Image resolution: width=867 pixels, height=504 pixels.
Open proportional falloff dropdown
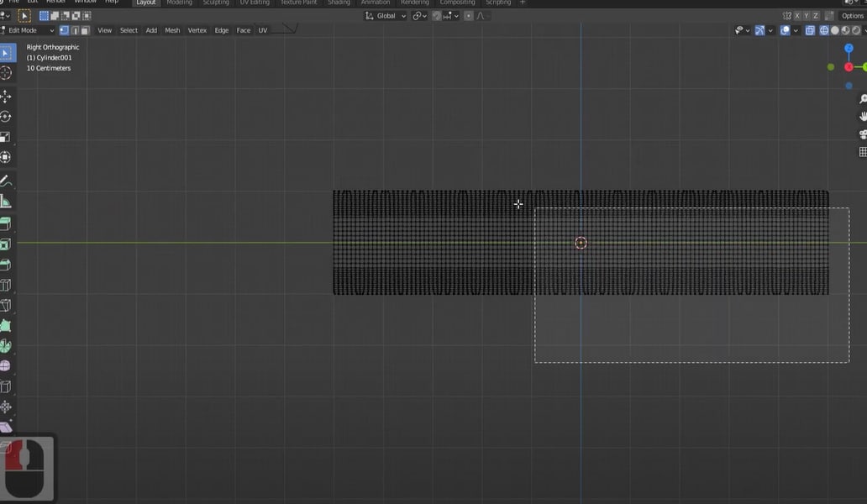(x=481, y=16)
